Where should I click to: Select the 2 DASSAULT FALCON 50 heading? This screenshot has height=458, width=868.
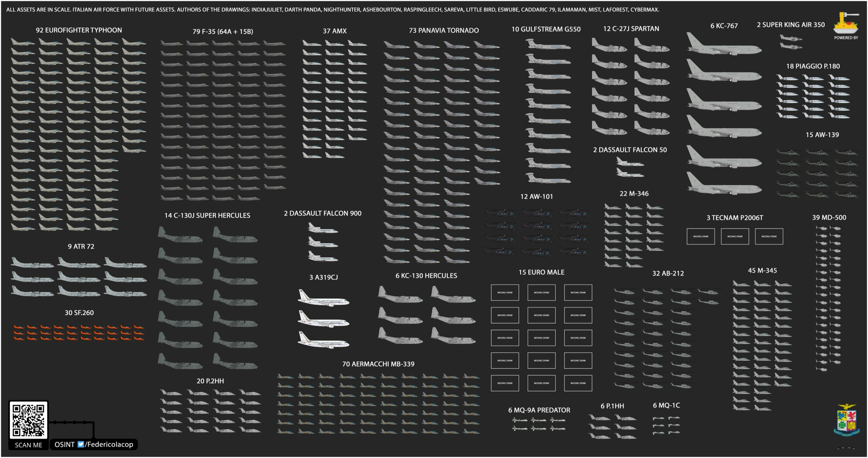(x=630, y=150)
